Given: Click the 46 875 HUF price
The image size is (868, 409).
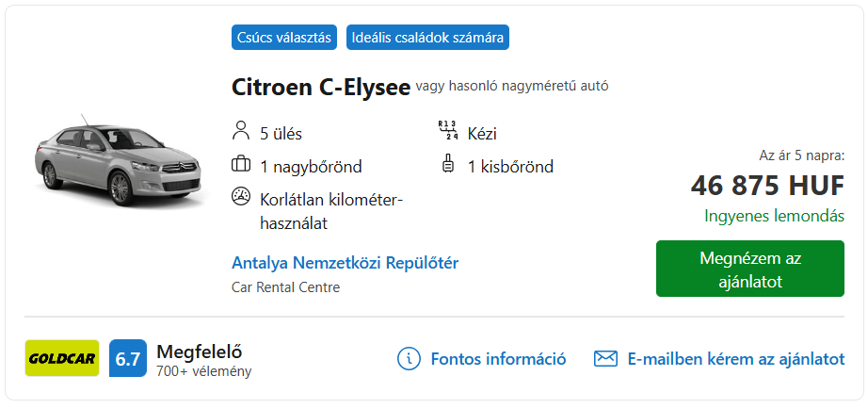Looking at the screenshot, I should coord(767,186).
